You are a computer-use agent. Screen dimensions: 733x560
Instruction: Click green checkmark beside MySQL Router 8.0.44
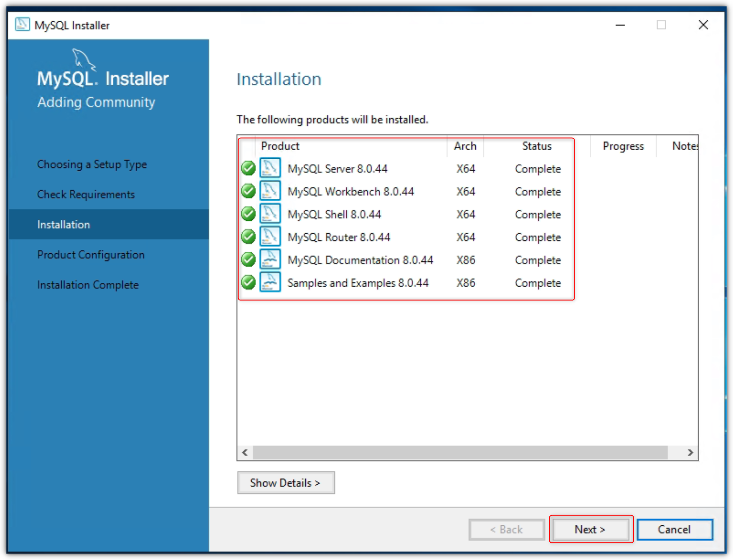point(248,236)
